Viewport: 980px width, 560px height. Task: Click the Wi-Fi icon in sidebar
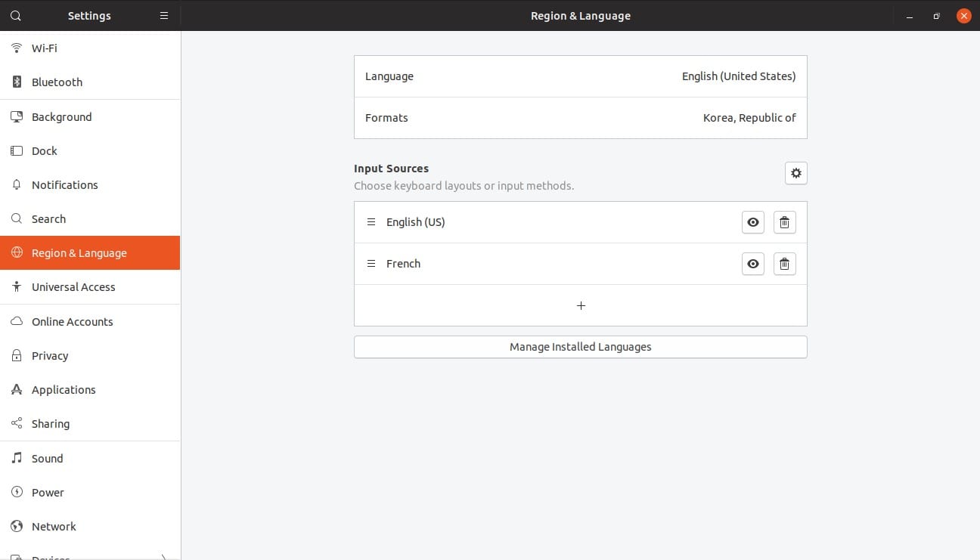pos(17,48)
